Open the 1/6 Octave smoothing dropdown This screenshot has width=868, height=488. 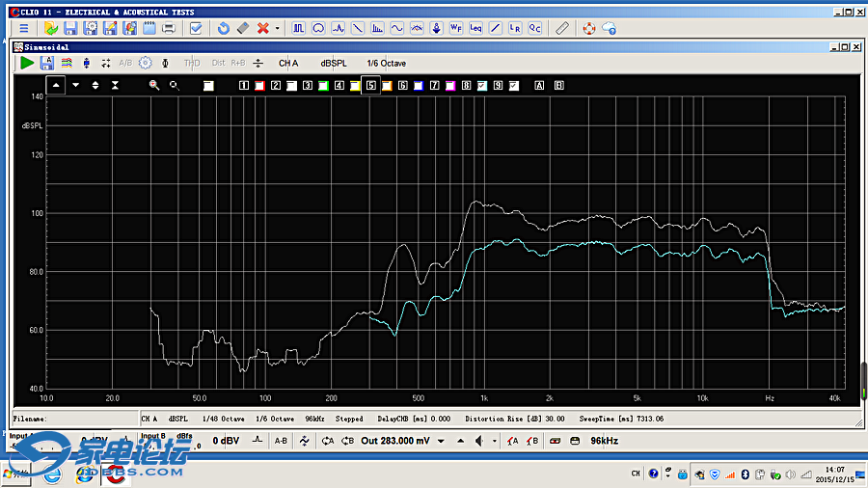click(386, 63)
